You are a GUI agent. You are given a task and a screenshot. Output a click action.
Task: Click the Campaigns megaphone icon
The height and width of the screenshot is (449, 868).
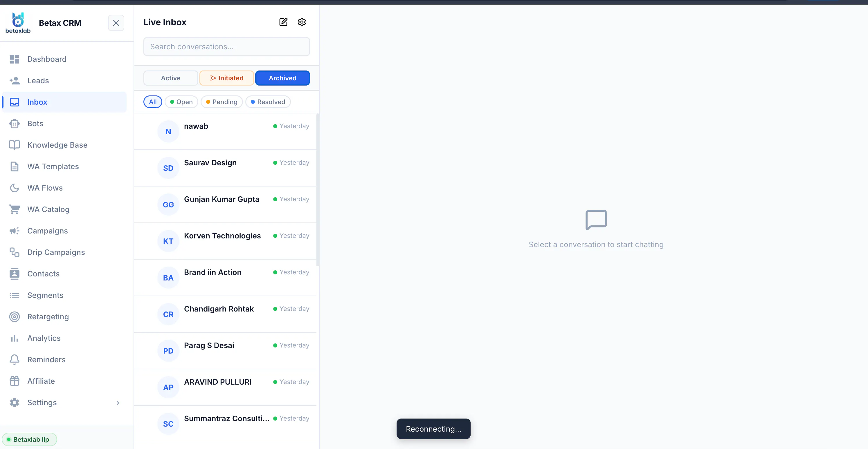tap(15, 231)
